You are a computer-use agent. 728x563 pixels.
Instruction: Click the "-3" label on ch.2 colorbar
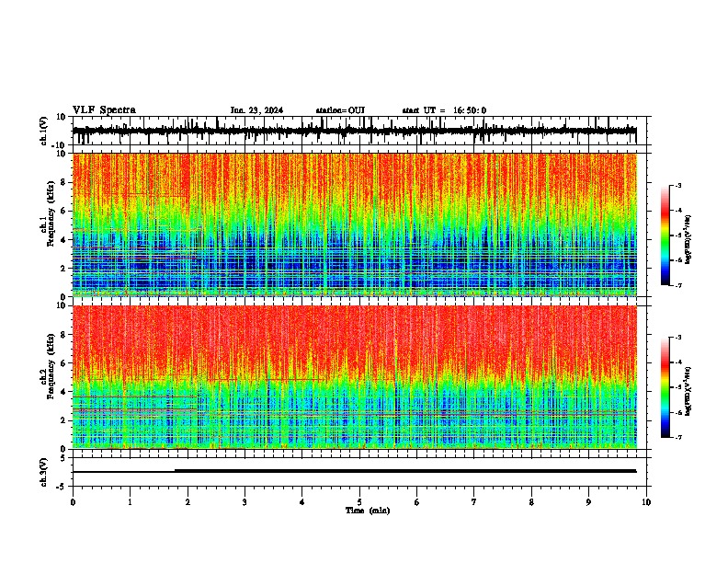click(x=677, y=338)
